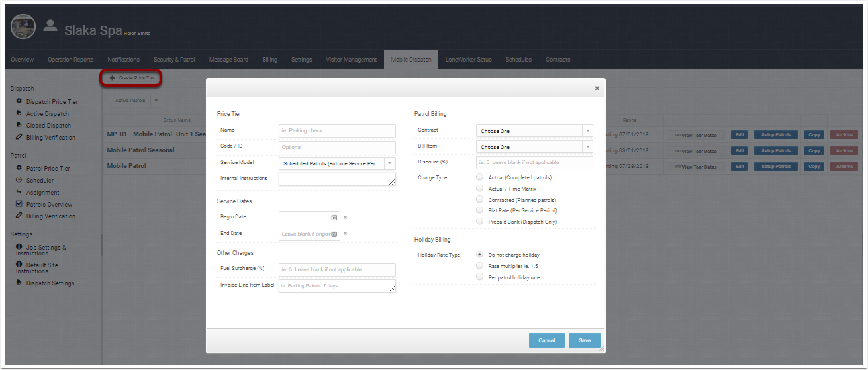Click the Internal Instructions text area
Screen dimensions: 868x370
coord(338,179)
